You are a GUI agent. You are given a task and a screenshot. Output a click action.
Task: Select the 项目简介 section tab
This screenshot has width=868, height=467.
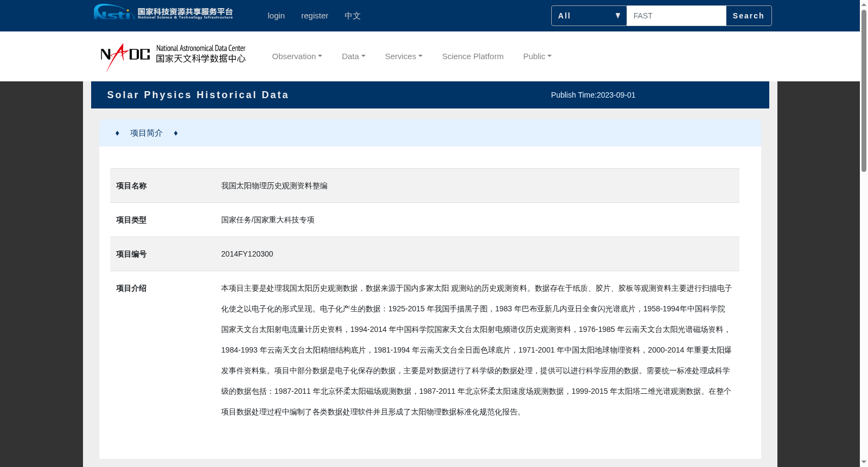click(x=146, y=133)
